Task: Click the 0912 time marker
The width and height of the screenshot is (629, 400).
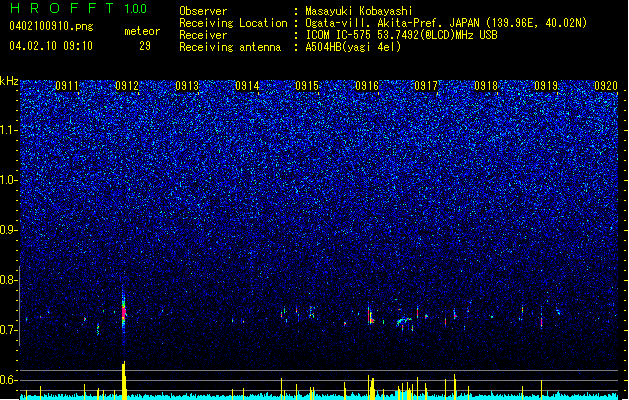Action: pos(127,86)
